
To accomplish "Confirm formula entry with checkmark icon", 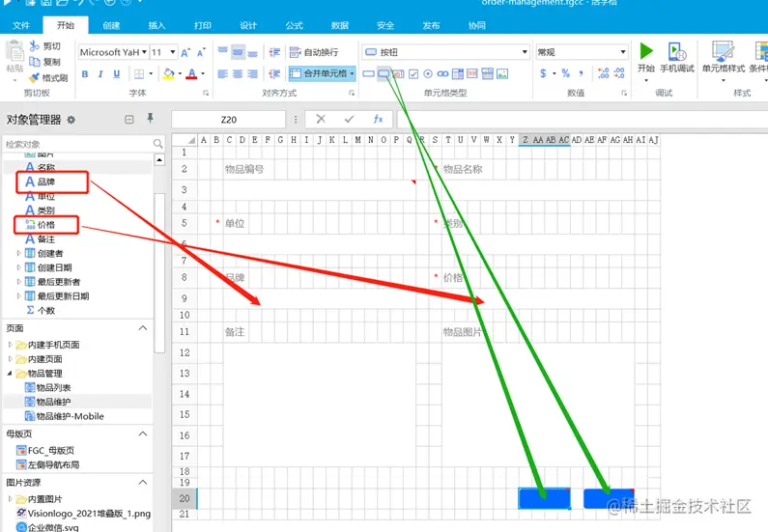I will point(350,119).
